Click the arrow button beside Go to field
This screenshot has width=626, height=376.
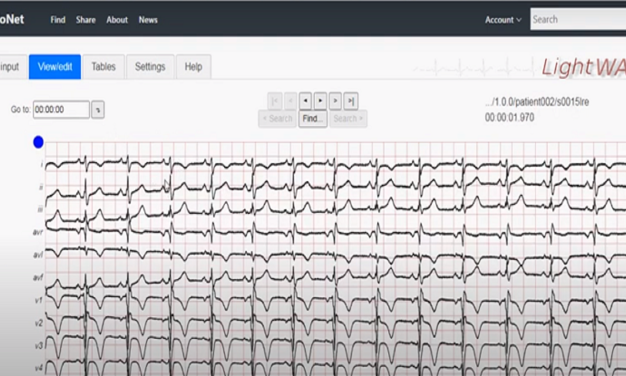pos(98,110)
